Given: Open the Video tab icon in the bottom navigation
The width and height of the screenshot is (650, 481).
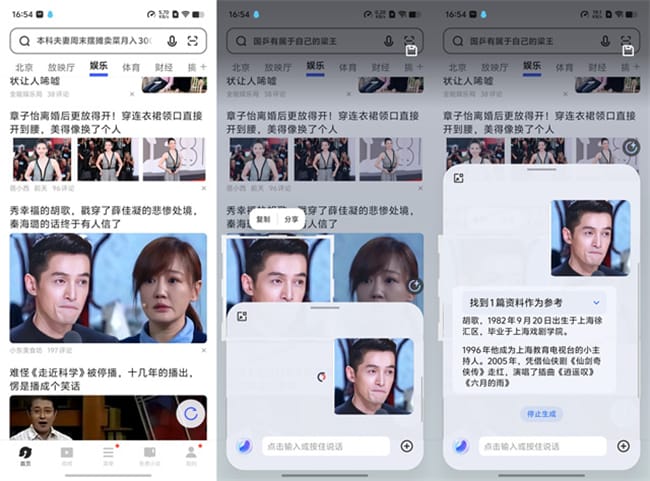Looking at the screenshot, I should coord(67,454).
